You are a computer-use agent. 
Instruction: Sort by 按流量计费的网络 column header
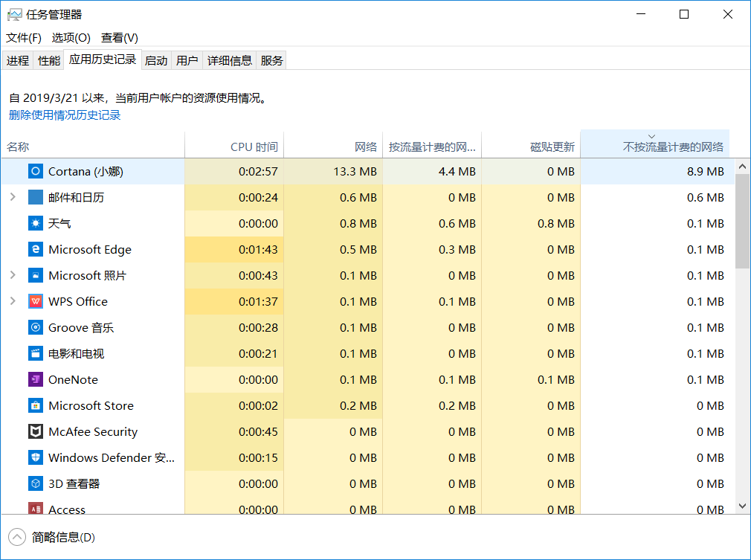pyautogui.click(x=432, y=146)
